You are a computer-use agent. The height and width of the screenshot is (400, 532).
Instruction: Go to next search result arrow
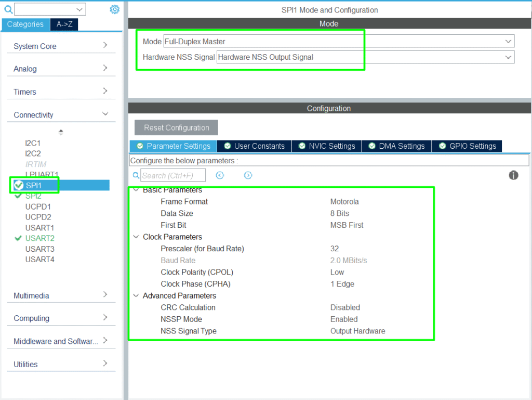click(248, 175)
